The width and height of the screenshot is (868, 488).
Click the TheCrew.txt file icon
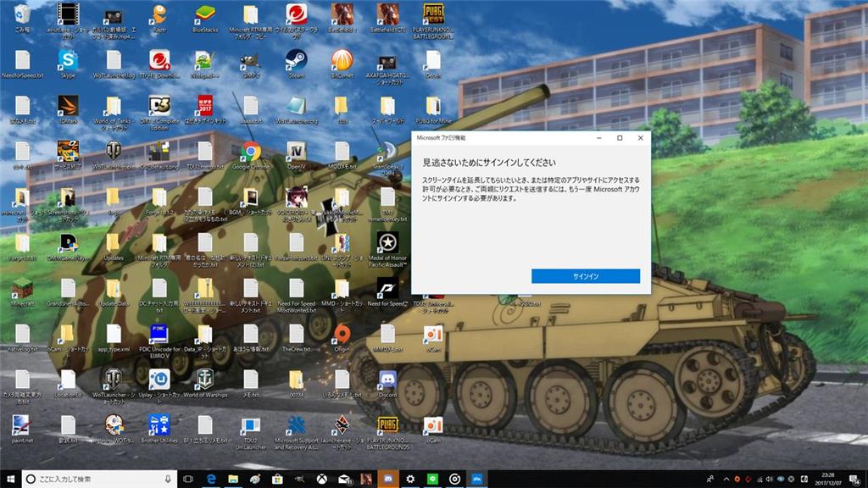tap(296, 338)
